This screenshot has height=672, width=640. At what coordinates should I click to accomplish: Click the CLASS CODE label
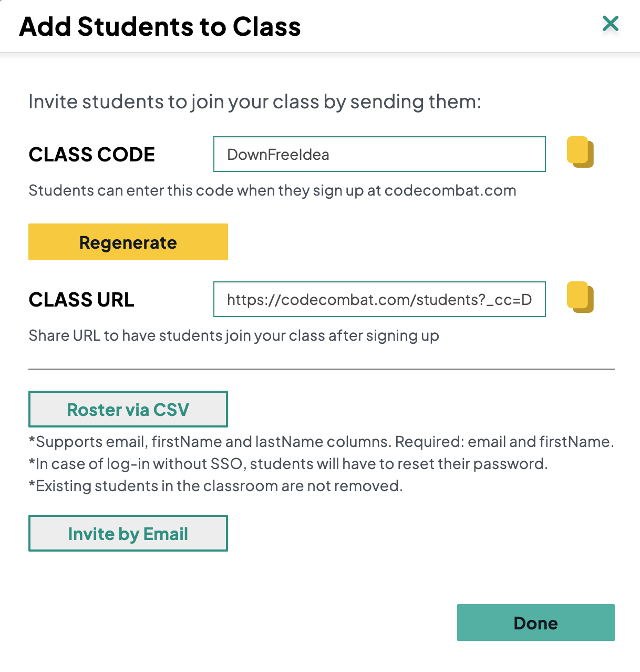coord(92,155)
